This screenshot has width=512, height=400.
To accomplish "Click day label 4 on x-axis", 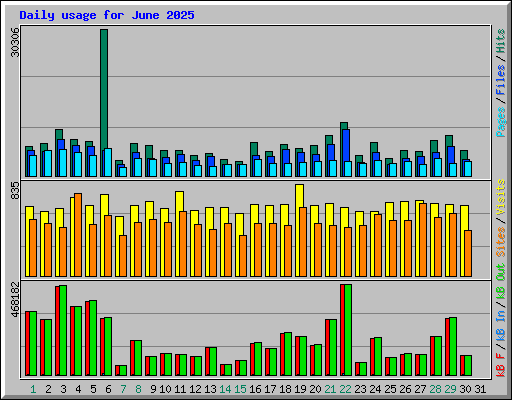I will pyautogui.click(x=78, y=389).
